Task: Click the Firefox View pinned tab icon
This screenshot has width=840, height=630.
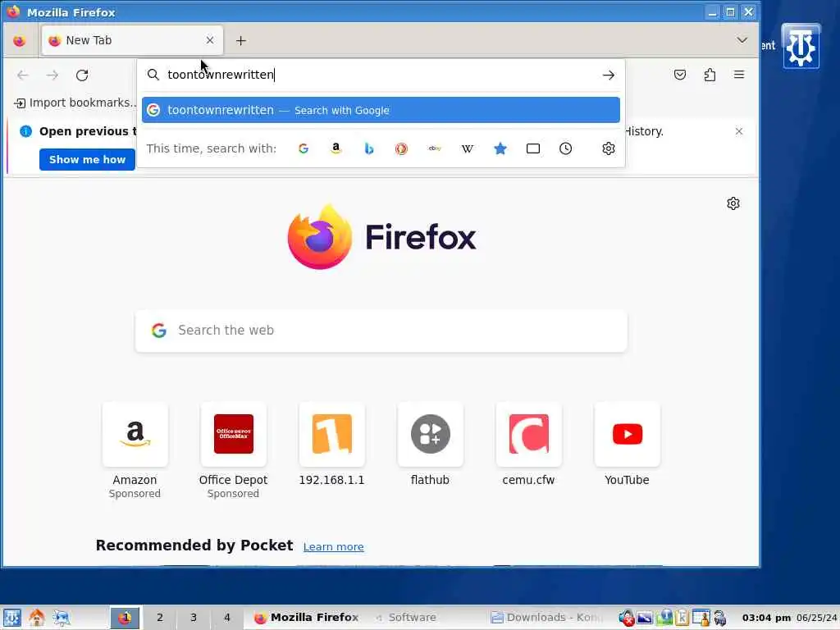Action: pyautogui.click(x=20, y=41)
